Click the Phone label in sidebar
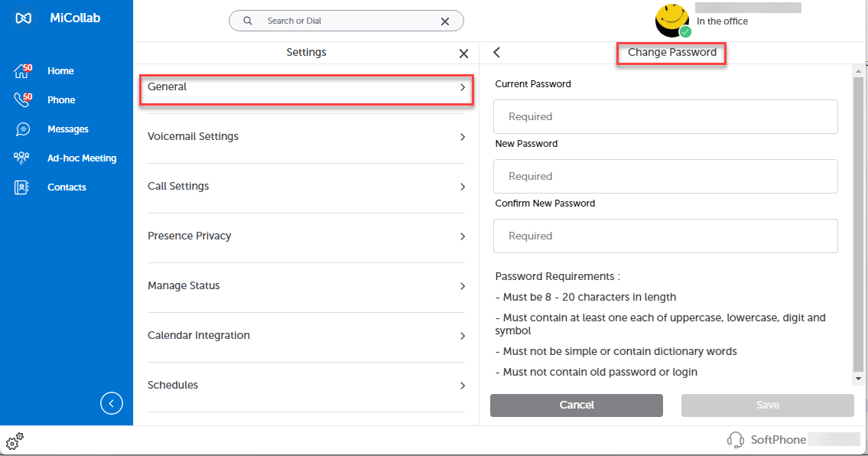 [61, 100]
